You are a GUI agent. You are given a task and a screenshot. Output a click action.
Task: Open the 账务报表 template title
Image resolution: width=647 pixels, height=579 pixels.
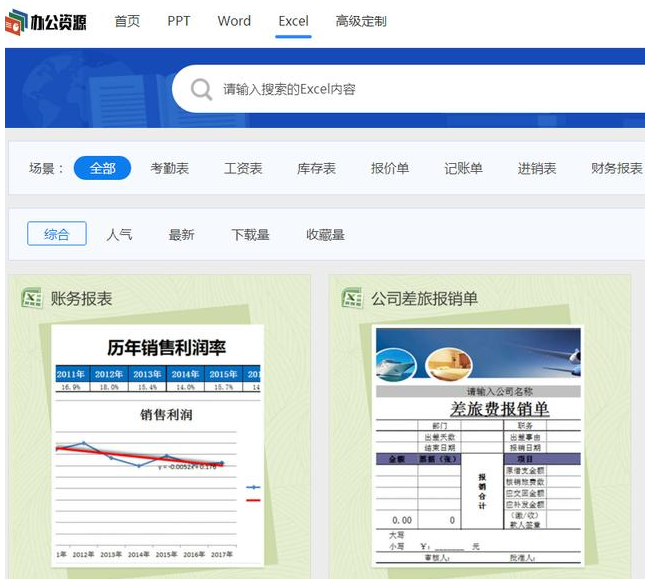click(81, 298)
